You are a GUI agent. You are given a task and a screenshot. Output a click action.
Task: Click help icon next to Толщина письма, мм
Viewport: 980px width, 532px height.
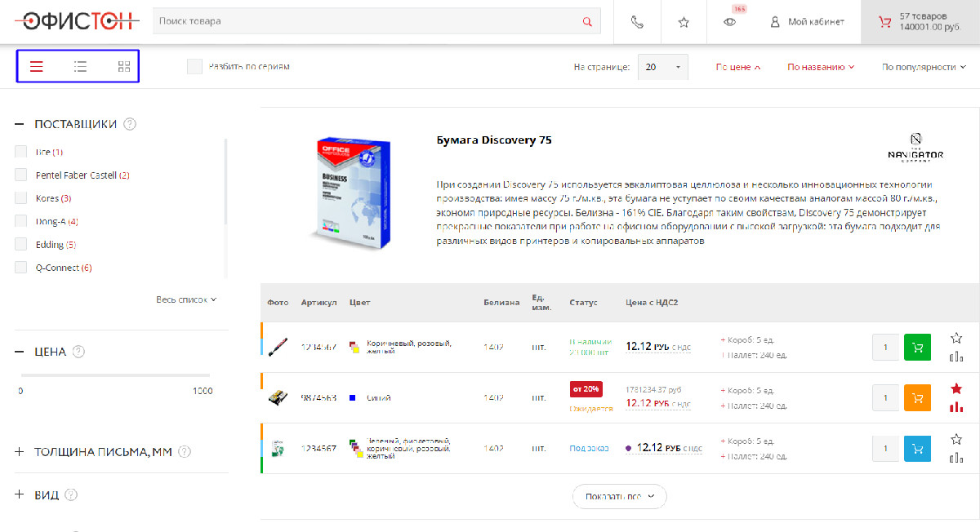(185, 451)
